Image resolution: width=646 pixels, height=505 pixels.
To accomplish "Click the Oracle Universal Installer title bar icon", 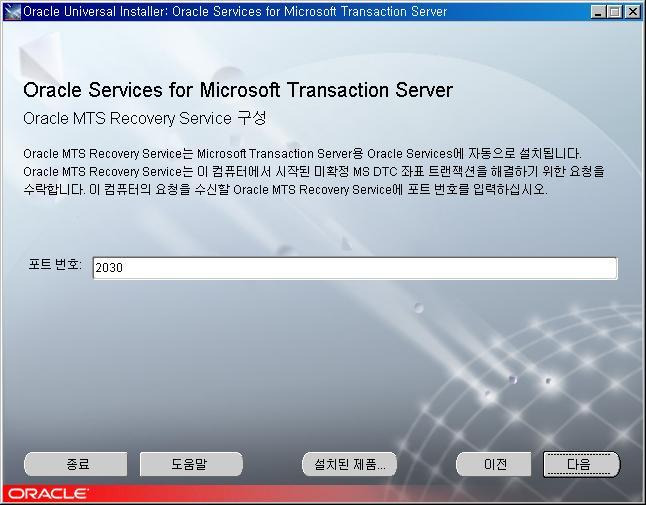I will coord(12,12).
